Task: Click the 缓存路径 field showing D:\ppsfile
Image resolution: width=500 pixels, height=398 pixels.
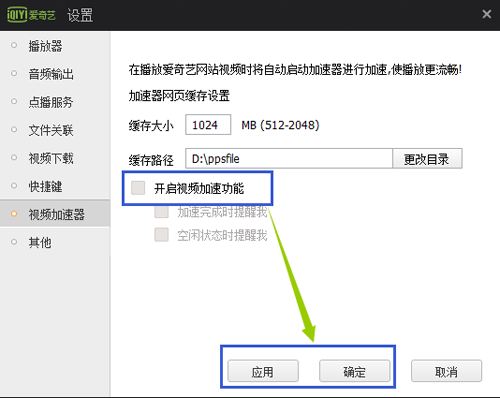Action: click(x=289, y=158)
